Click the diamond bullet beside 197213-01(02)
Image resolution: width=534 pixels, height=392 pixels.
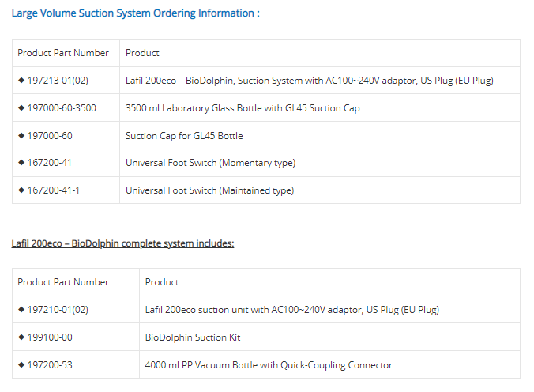point(21,81)
